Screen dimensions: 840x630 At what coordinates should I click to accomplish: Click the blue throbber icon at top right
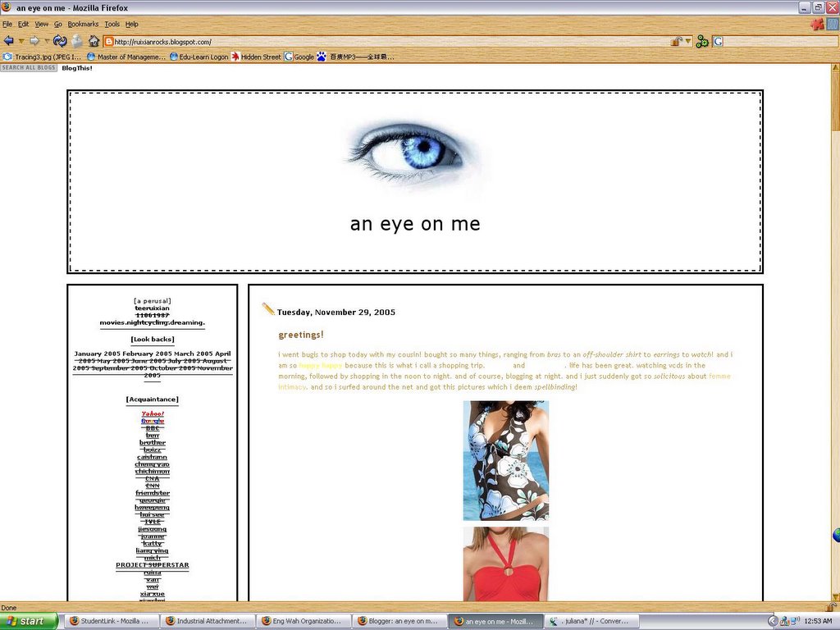tap(833, 24)
